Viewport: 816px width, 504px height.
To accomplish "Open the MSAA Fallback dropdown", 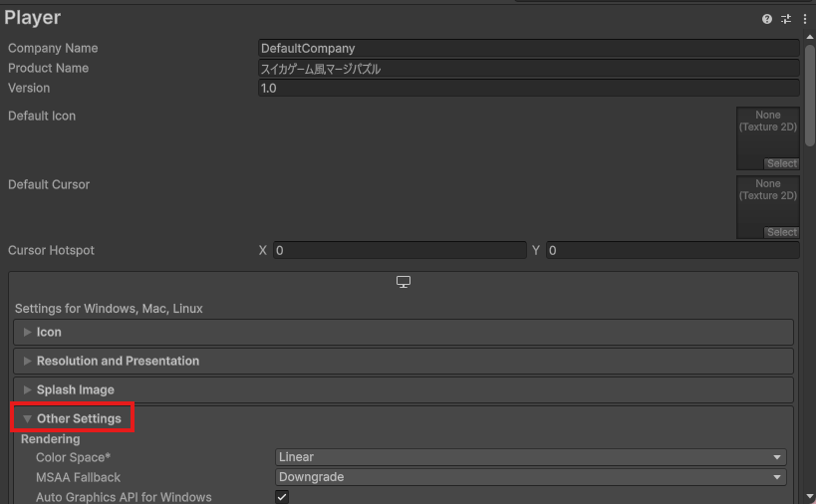I will (x=530, y=477).
